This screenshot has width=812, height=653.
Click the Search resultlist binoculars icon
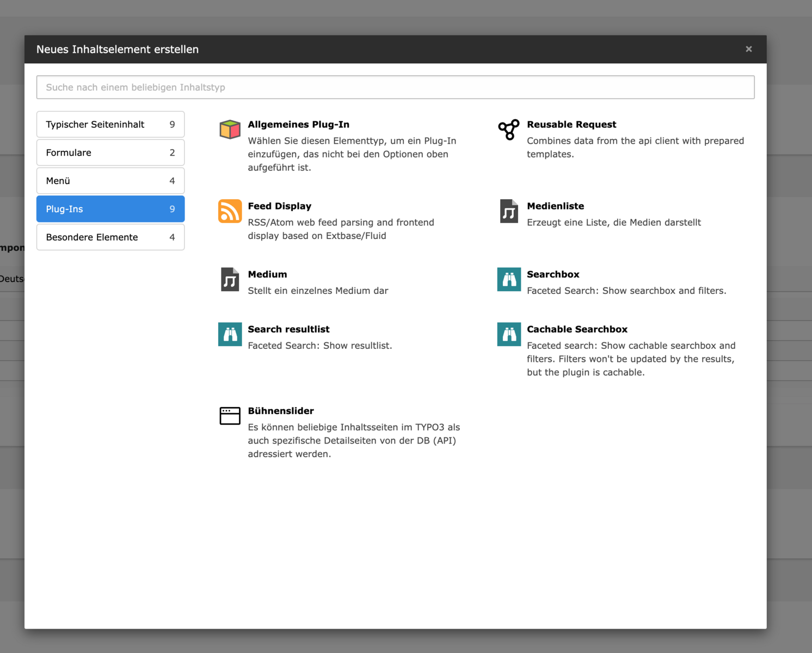coord(230,334)
